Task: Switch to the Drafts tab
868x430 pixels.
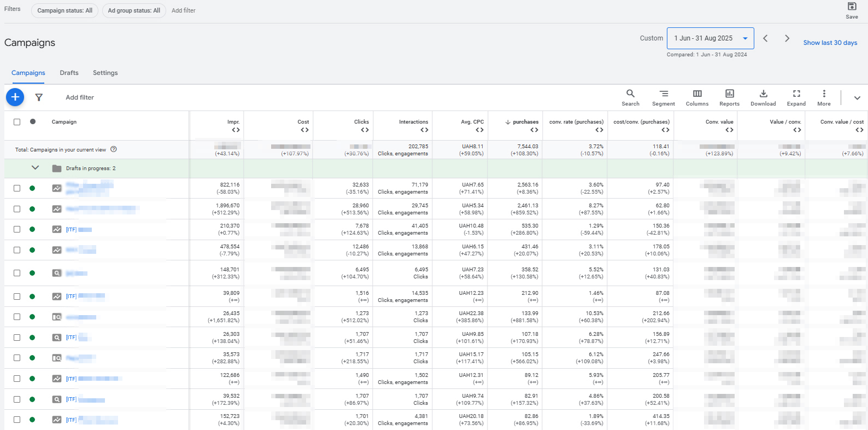Action: pos(69,73)
